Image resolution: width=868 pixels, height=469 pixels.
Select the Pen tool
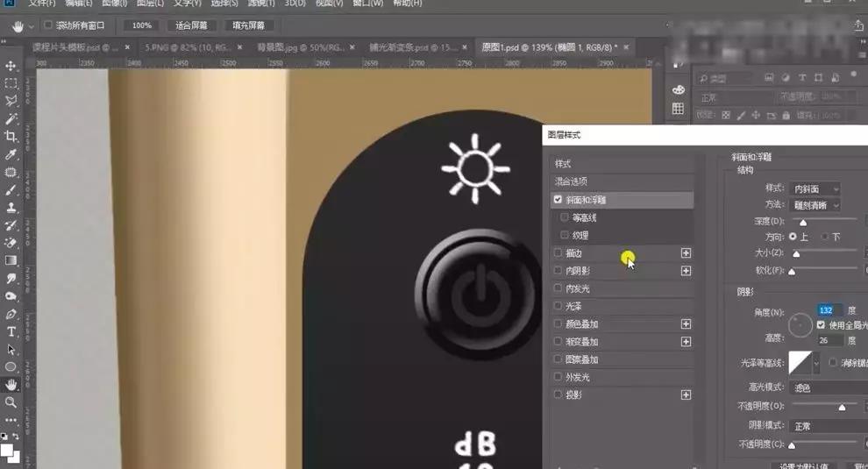pyautogui.click(x=11, y=314)
